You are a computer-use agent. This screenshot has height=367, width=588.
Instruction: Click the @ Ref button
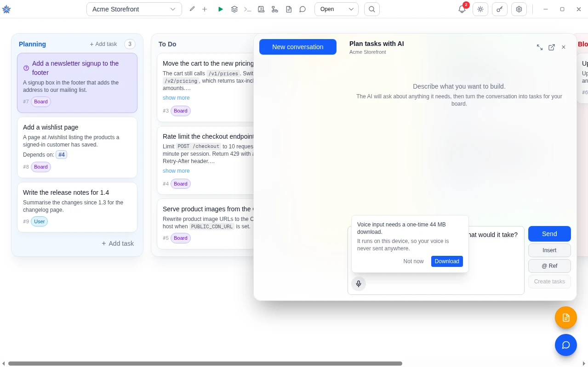click(x=549, y=266)
